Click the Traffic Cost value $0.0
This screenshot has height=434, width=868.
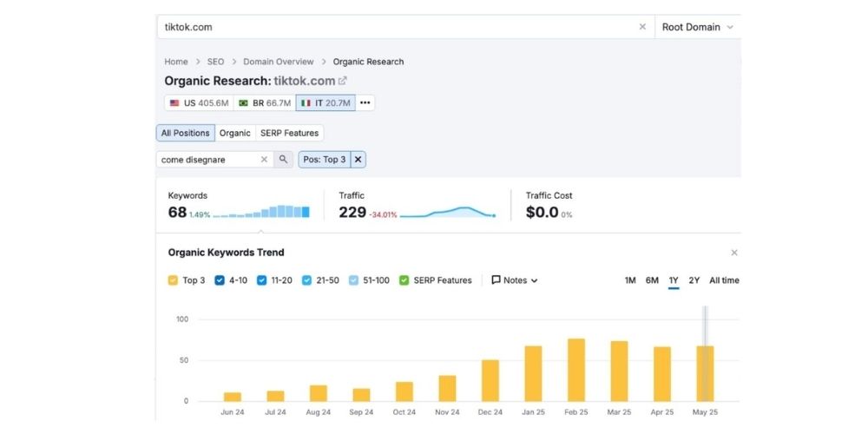[x=542, y=212]
